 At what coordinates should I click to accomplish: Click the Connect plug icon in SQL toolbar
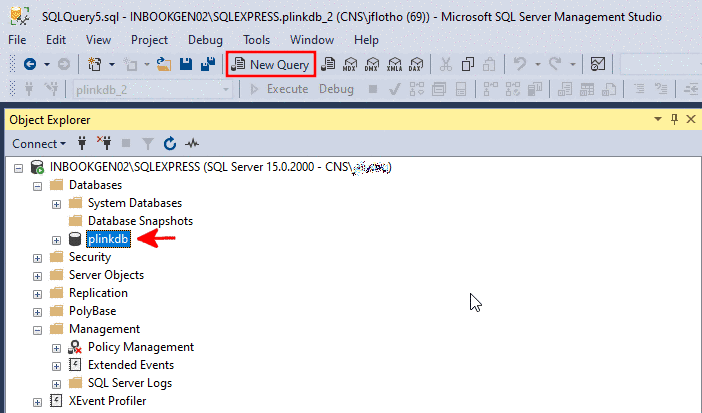pos(29,89)
